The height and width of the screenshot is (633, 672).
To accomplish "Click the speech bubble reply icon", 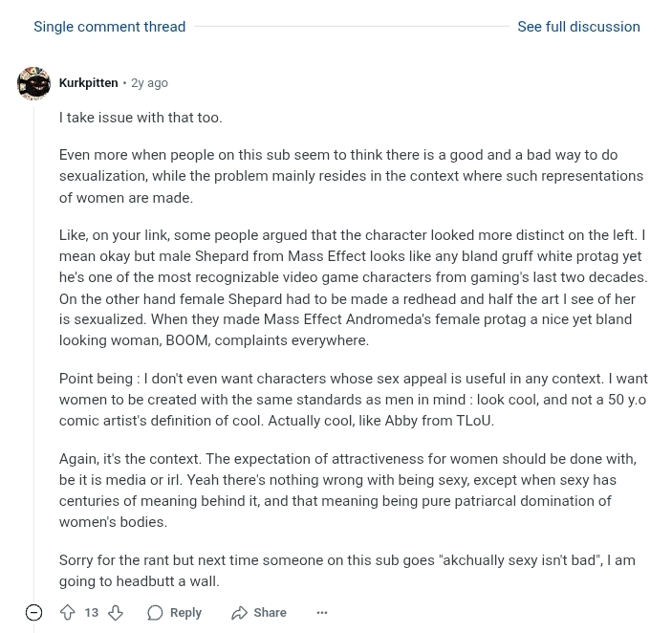I will click(155, 612).
